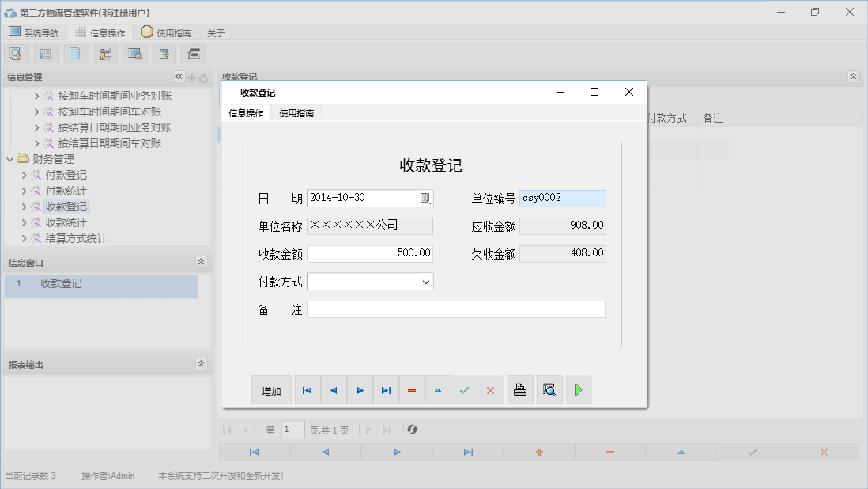Jump to the last record with the arrow icon

click(x=386, y=389)
